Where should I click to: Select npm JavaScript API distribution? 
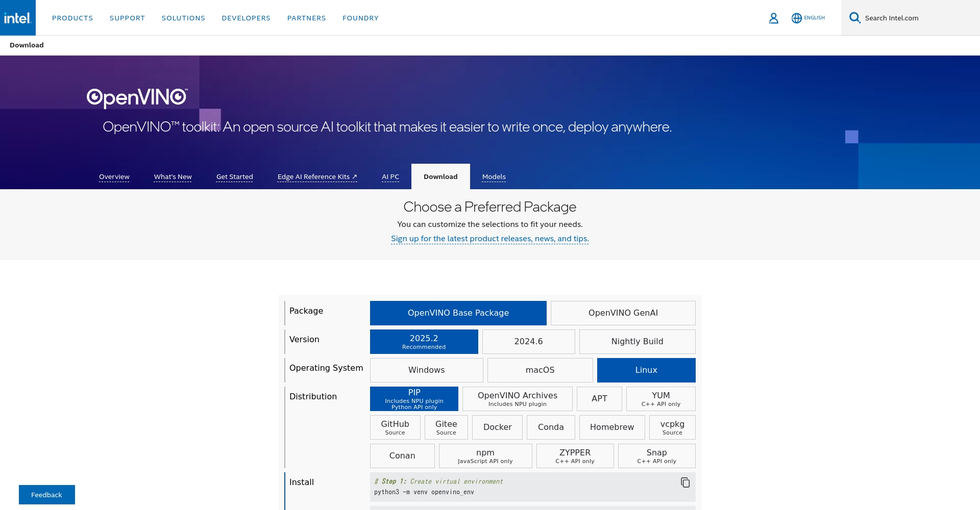pos(485,456)
